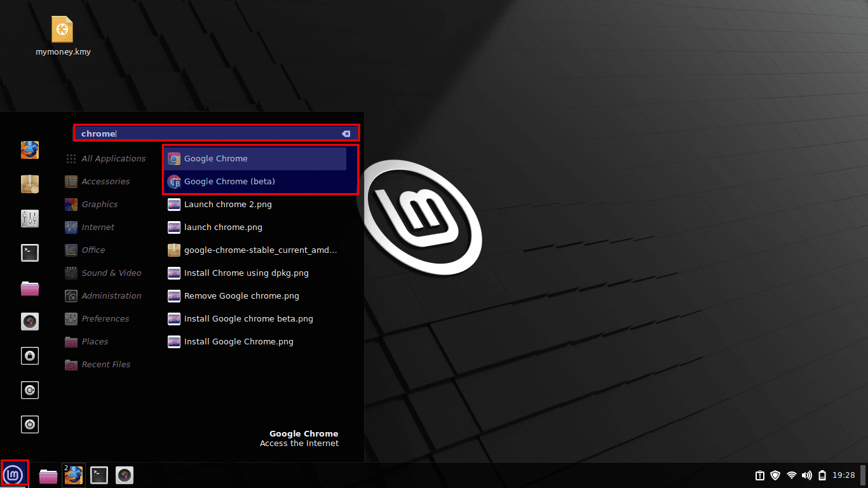The height and width of the screenshot is (488, 868).
Task: Select the All Applications category
Action: (x=106, y=159)
